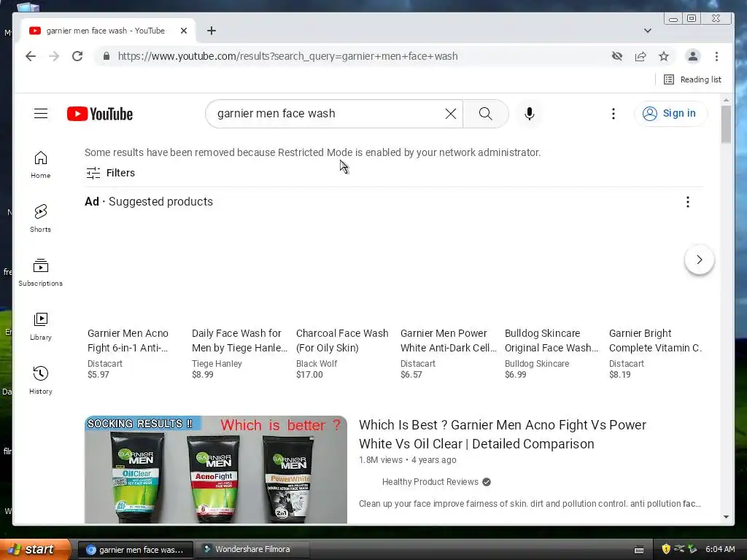This screenshot has width=747, height=560.
Task: Open Subscriptions from the sidebar
Action: pos(41,273)
